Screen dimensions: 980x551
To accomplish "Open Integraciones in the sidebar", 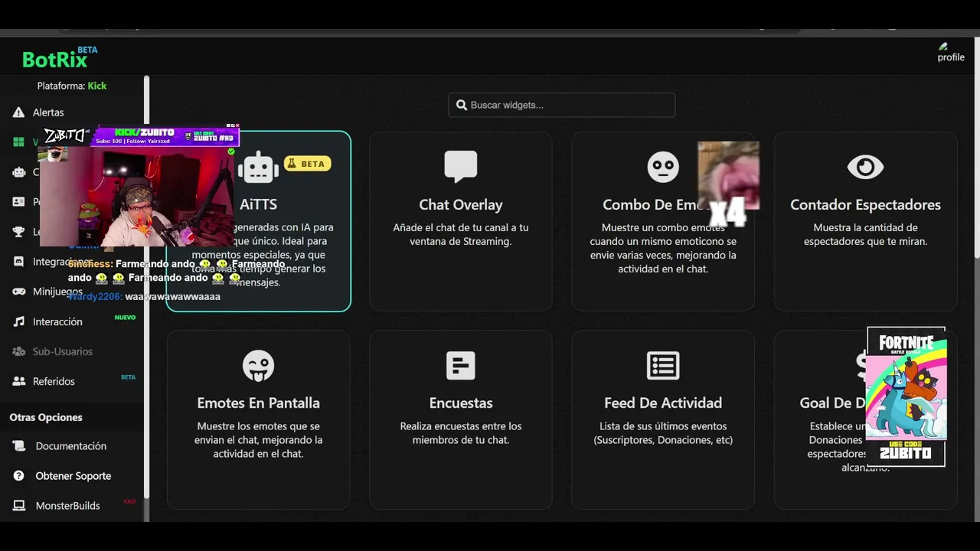I will (63, 262).
